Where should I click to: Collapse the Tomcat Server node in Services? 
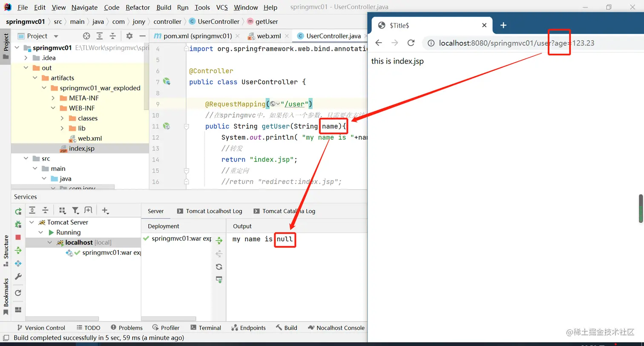32,222
